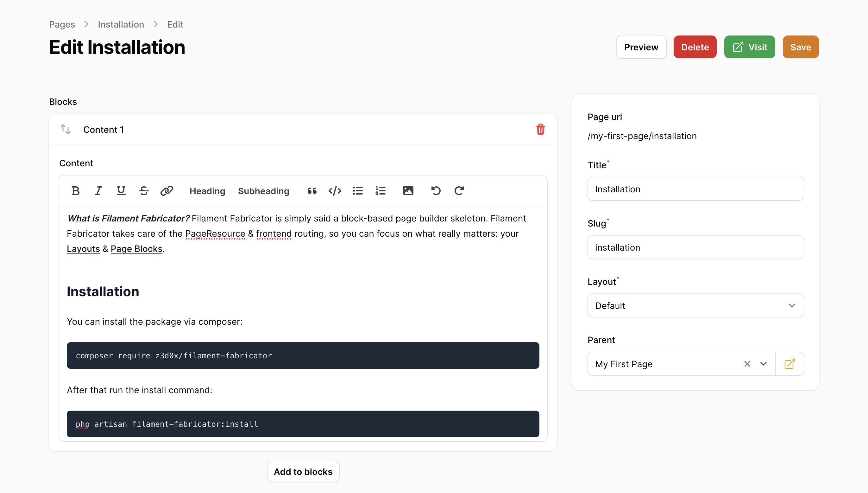Attach an image to content
The height and width of the screenshot is (493, 868).
408,191
